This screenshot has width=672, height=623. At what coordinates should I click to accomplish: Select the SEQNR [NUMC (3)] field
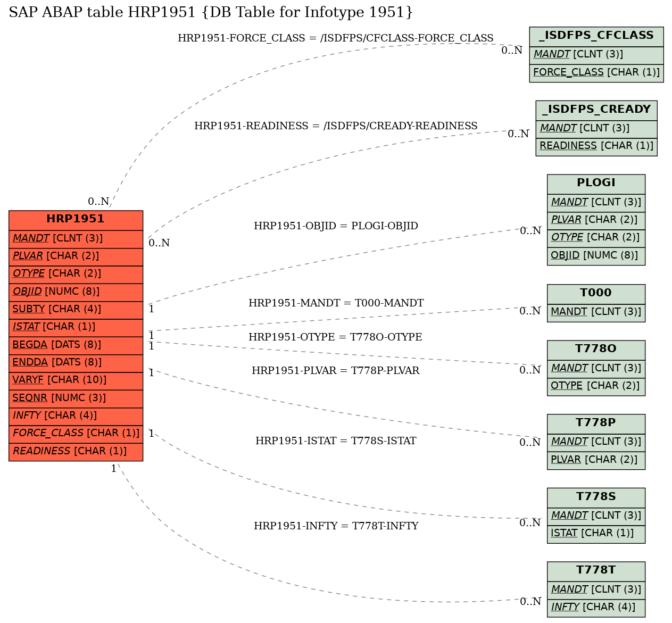(x=76, y=398)
